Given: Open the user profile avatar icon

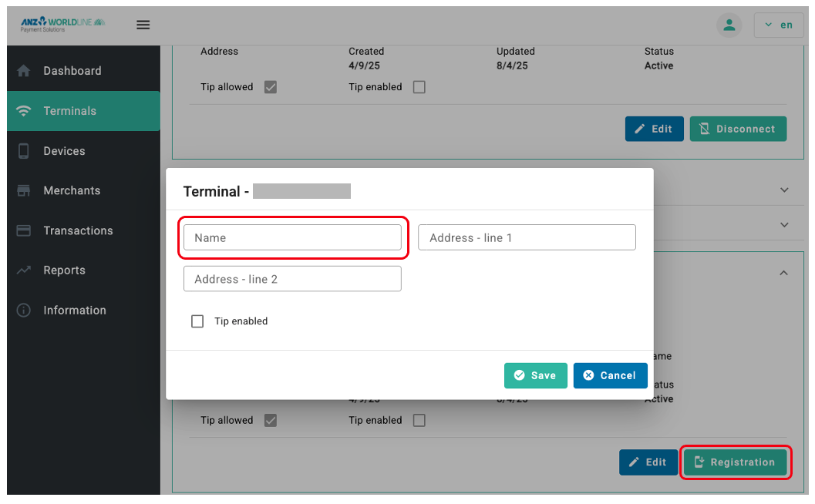Looking at the screenshot, I should 729,25.
